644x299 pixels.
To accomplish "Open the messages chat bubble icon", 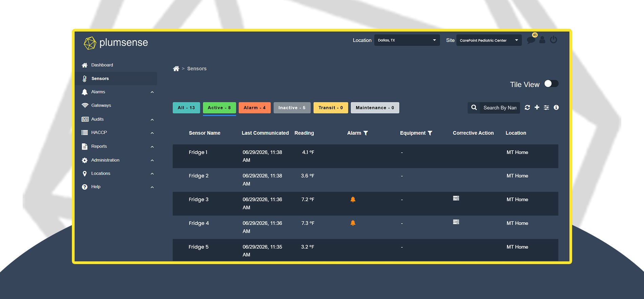I will click(x=531, y=40).
